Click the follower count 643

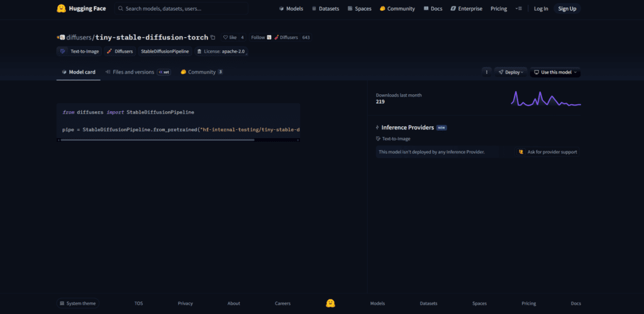coord(306,37)
